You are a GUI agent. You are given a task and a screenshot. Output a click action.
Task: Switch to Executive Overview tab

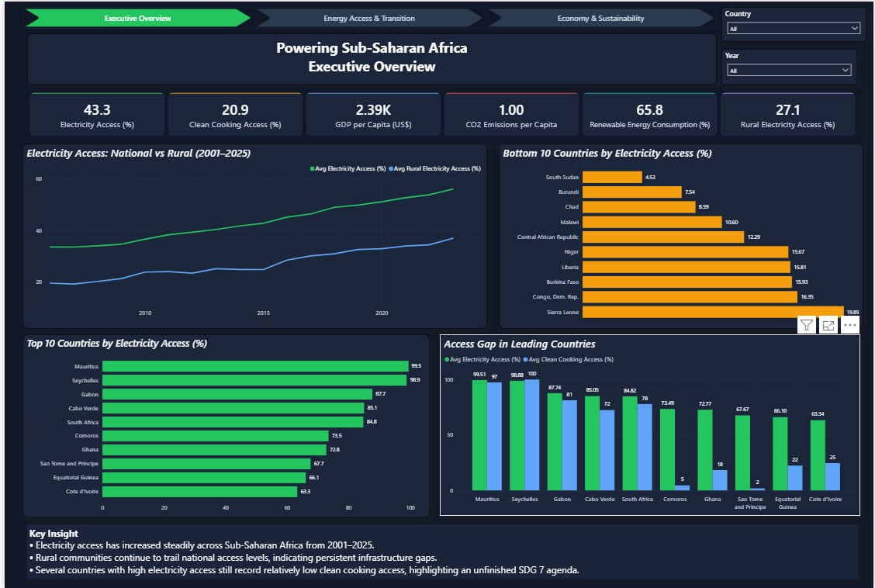pos(138,19)
